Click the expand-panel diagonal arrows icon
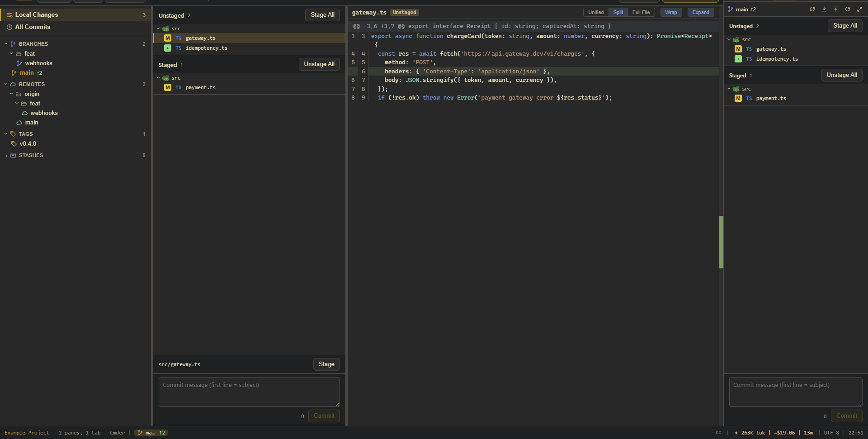868x439 pixels. [859, 9]
